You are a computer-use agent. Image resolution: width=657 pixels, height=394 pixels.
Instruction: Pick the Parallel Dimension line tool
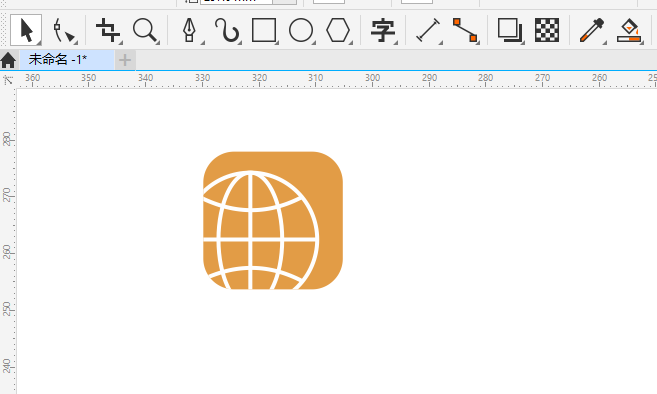coord(428,30)
